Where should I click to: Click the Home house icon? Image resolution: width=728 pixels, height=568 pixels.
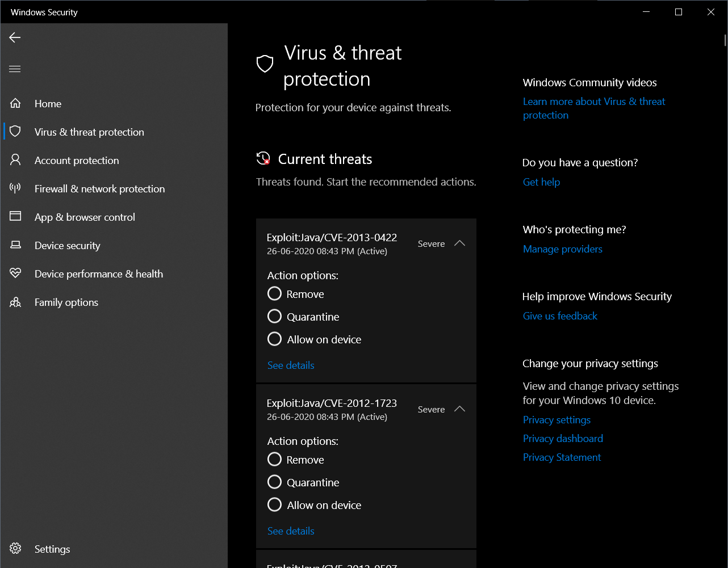pos(15,103)
